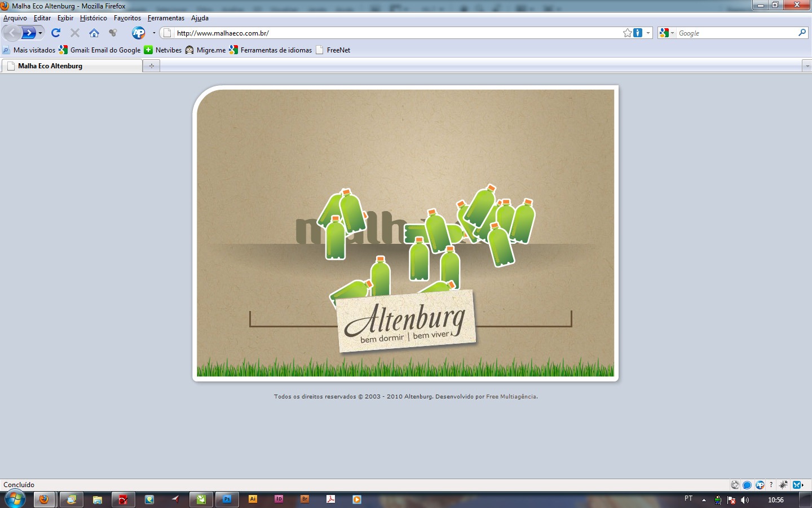Click the Firebug bug icon in status bar
The image size is (812, 508).
(783, 485)
